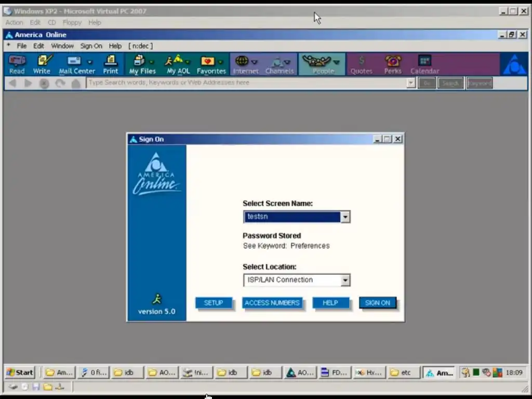Expand the search address bar dropdown arrow

tap(411, 83)
